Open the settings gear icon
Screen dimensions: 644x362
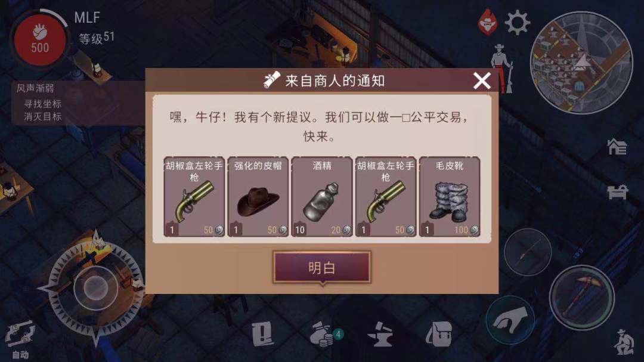517,22
